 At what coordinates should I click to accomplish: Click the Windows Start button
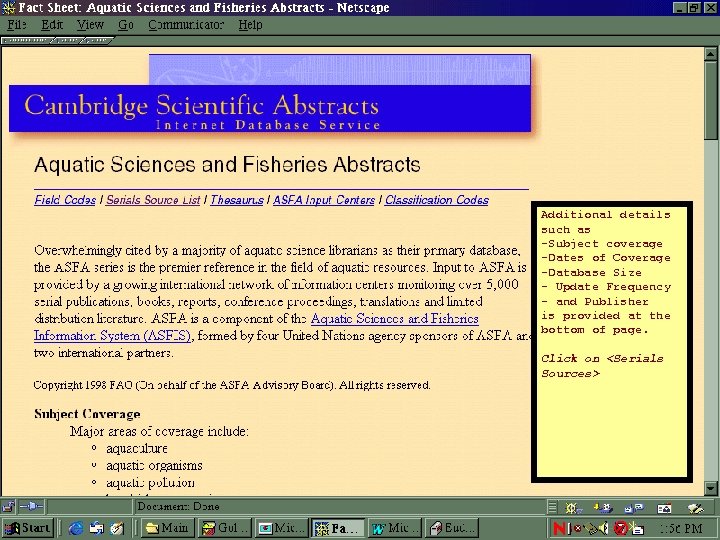(28, 528)
